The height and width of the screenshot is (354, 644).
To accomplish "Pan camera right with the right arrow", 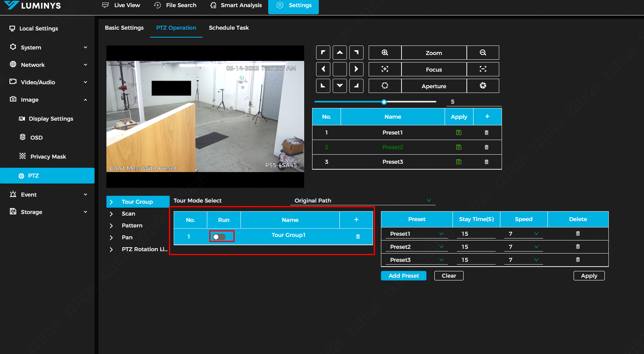I will click(x=356, y=69).
